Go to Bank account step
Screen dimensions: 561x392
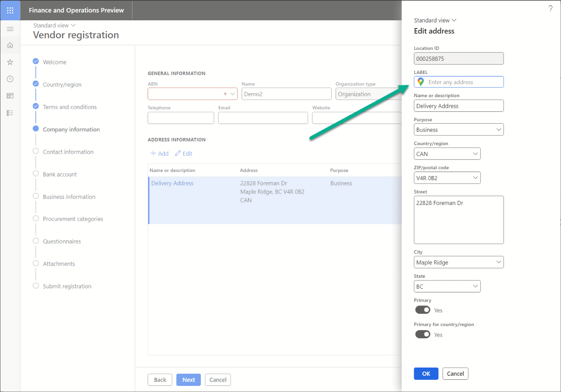coord(60,174)
